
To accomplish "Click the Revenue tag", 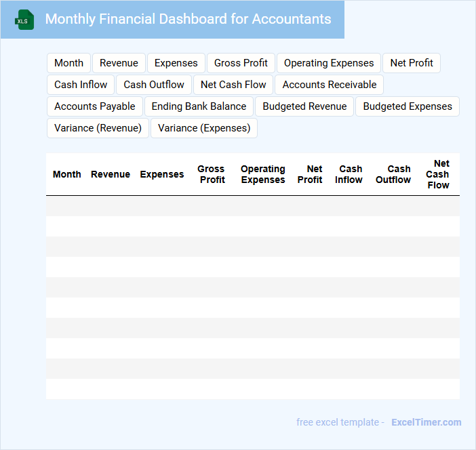I will pyautogui.click(x=119, y=63).
